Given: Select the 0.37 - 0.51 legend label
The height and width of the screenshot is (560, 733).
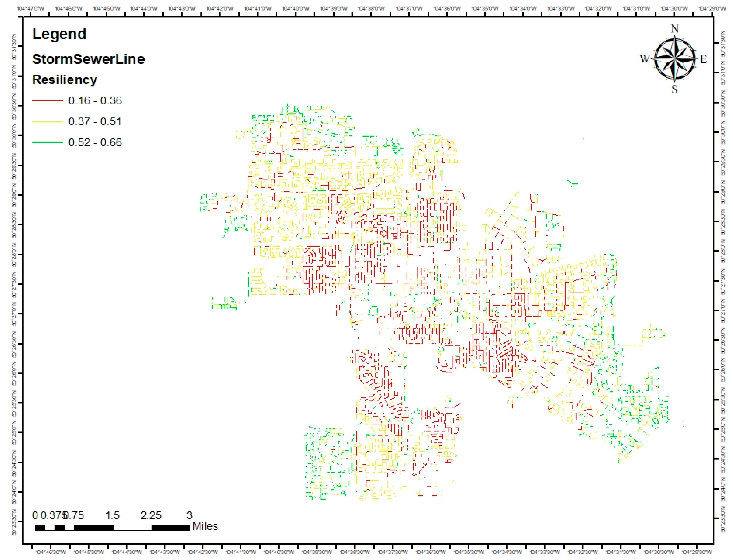Looking at the screenshot, I should 95,122.
